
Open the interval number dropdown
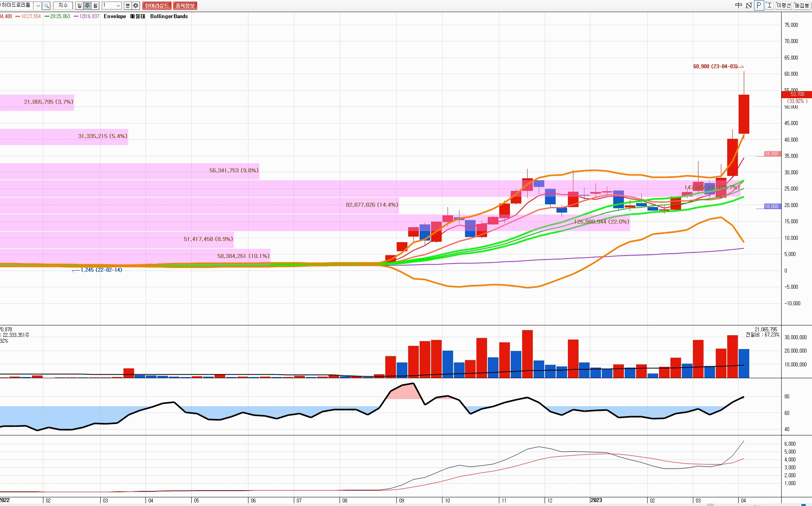click(x=118, y=6)
